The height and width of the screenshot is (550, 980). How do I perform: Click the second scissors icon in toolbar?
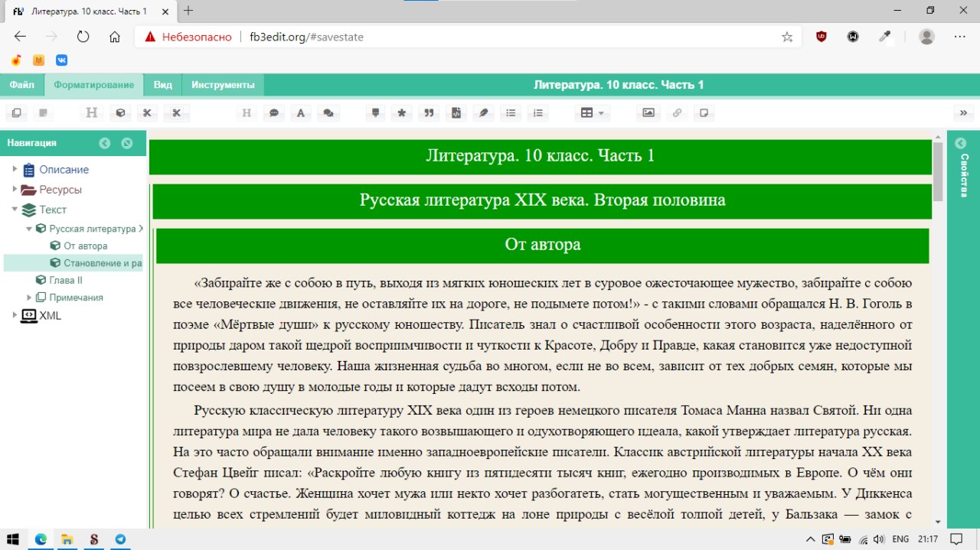[x=176, y=113]
